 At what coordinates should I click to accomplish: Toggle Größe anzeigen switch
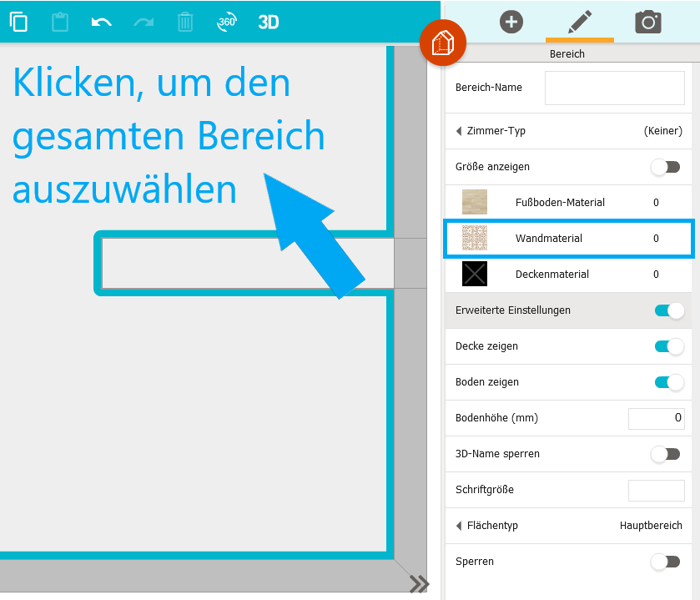coord(667,167)
